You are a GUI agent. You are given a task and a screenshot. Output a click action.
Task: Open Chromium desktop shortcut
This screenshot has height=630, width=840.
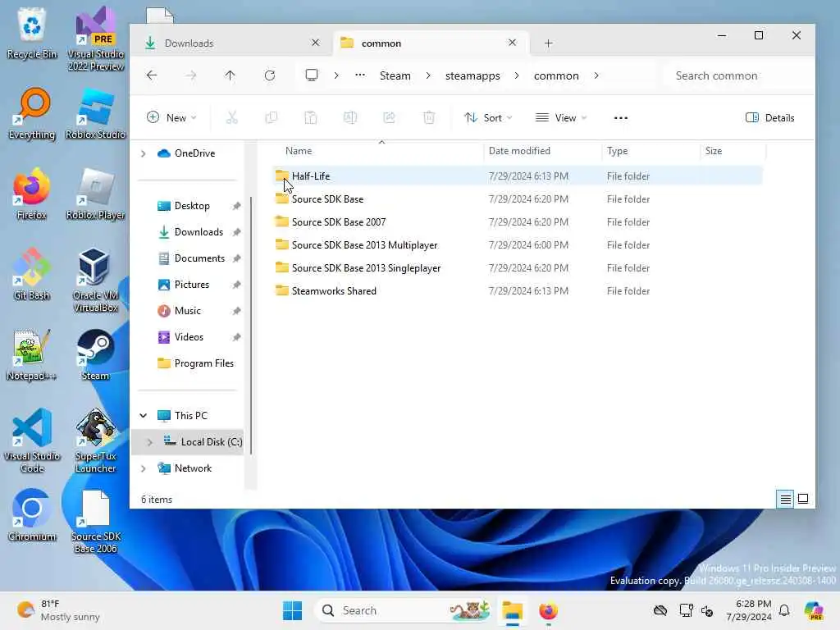click(x=32, y=516)
